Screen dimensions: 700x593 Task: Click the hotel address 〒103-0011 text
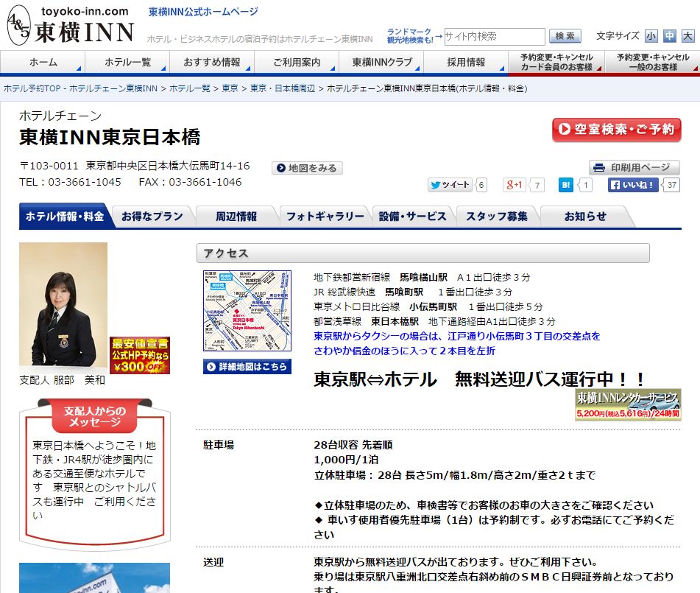point(135,166)
